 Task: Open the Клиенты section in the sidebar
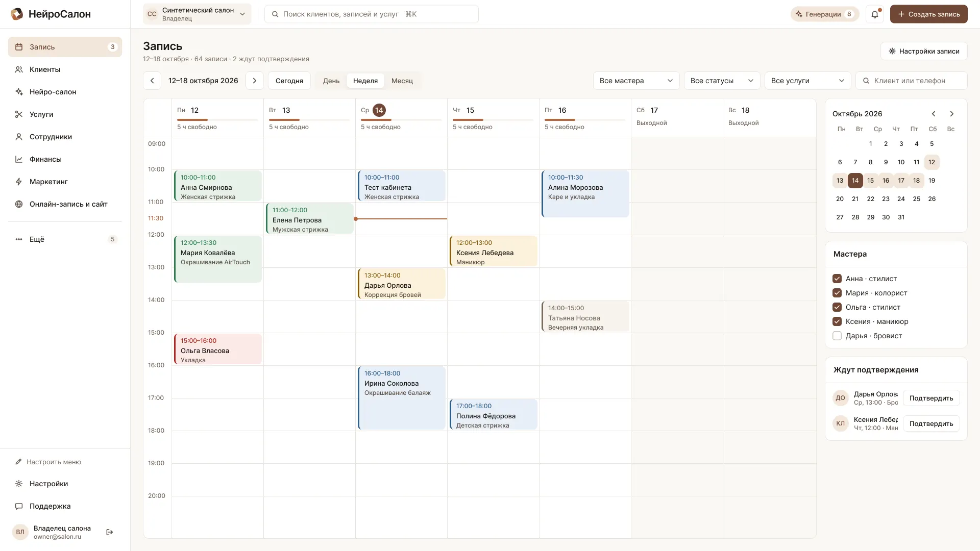coord(65,69)
